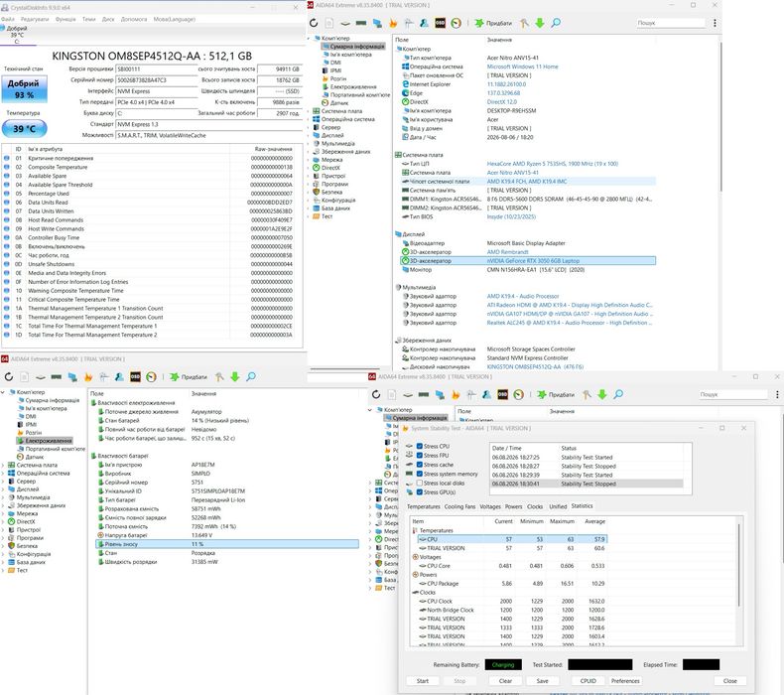Click Пошук search field in summary AIDA64 window
Viewport: 784px width, 695px height.
pyautogui.click(x=670, y=23)
